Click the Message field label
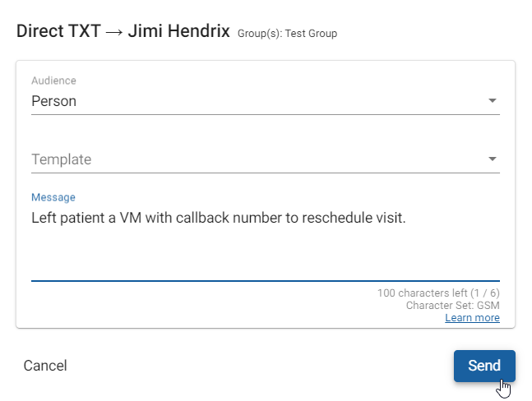This screenshot has width=532, height=401. click(x=53, y=197)
